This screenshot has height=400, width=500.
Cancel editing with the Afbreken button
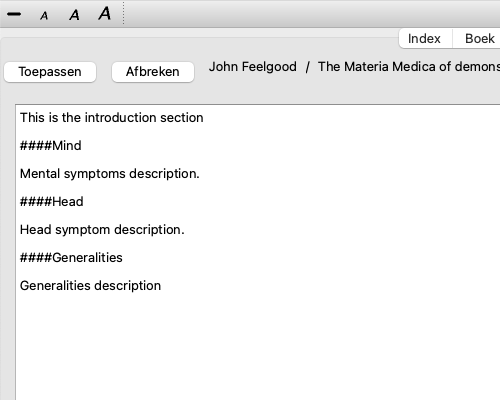pos(153,72)
